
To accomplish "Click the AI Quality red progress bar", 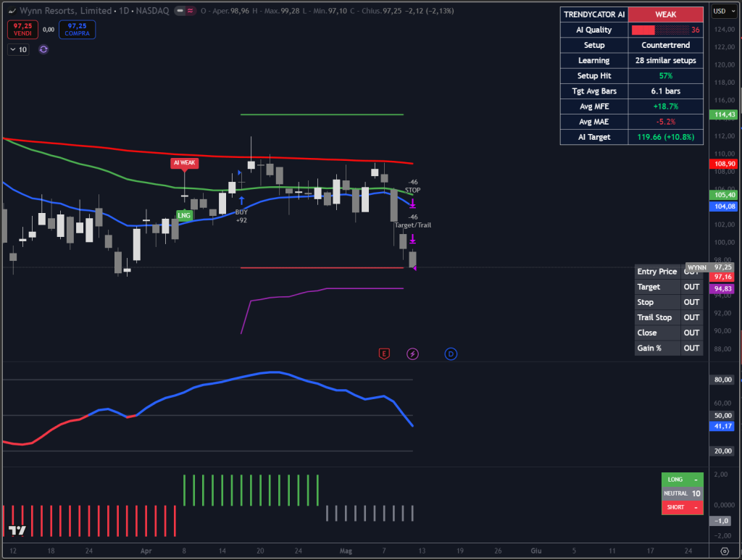I will click(660, 30).
